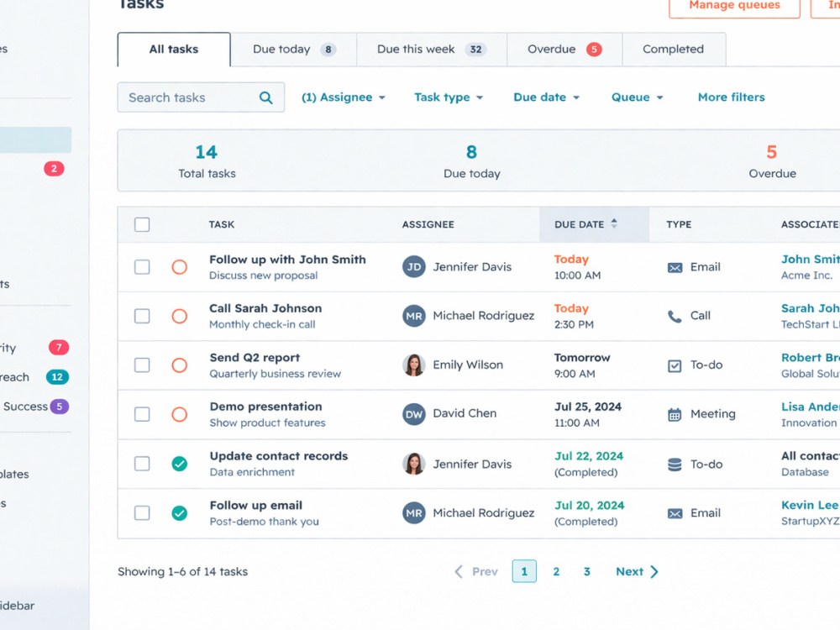The image size is (840, 630).
Task: Click the search magnifier icon
Action: (x=265, y=97)
